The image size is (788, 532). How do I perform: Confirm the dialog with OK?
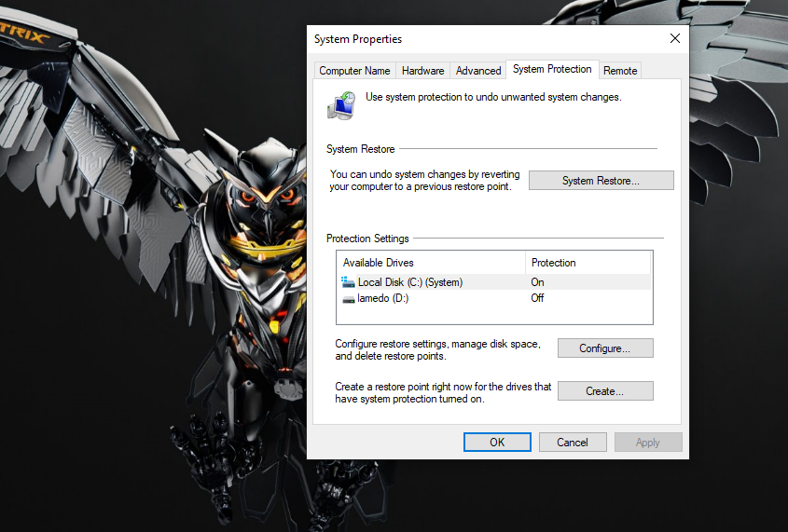click(x=497, y=443)
